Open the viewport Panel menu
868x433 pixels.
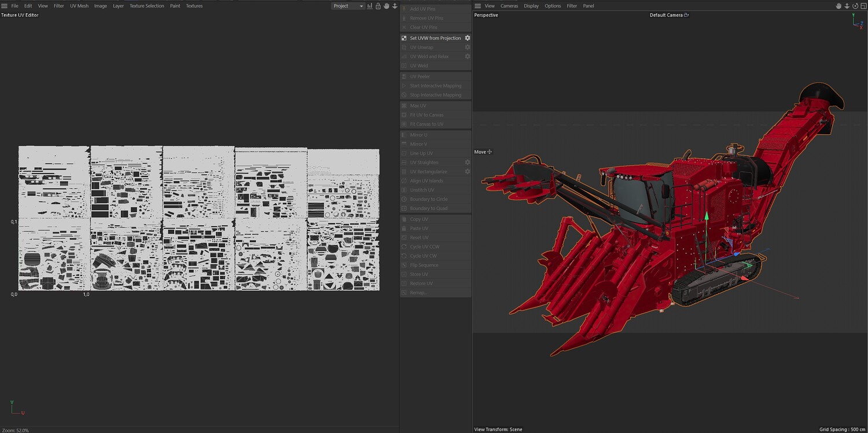589,6
